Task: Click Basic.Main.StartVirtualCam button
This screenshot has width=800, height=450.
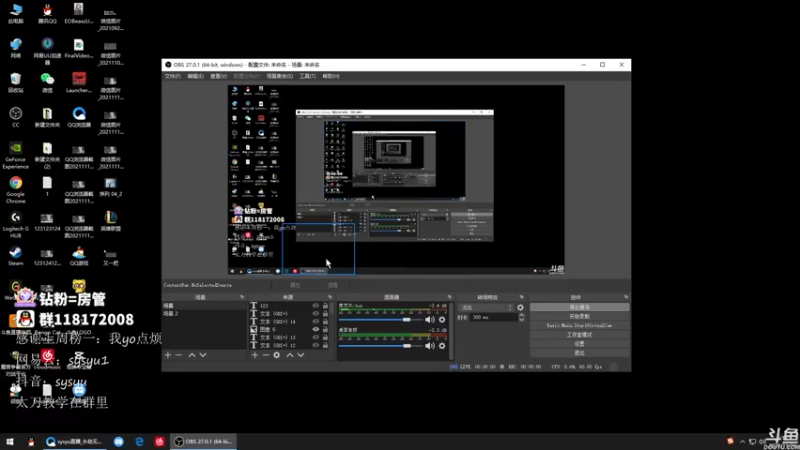Action: tap(579, 326)
